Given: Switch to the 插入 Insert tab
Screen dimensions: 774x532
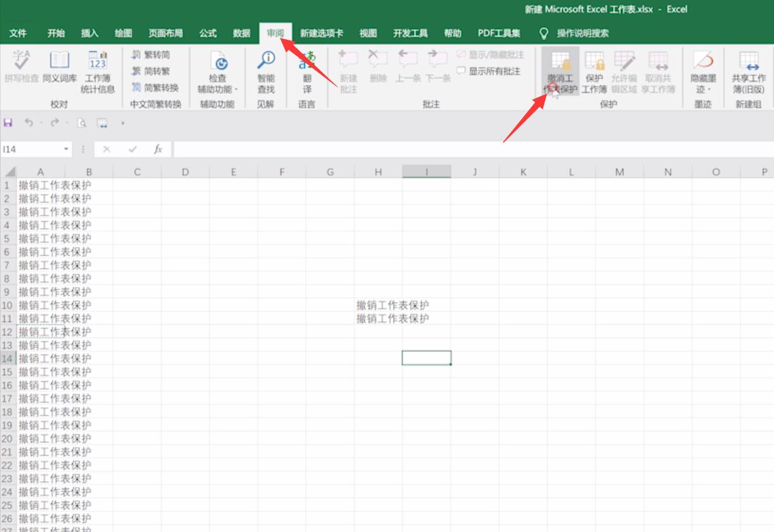Looking at the screenshot, I should click(90, 33).
